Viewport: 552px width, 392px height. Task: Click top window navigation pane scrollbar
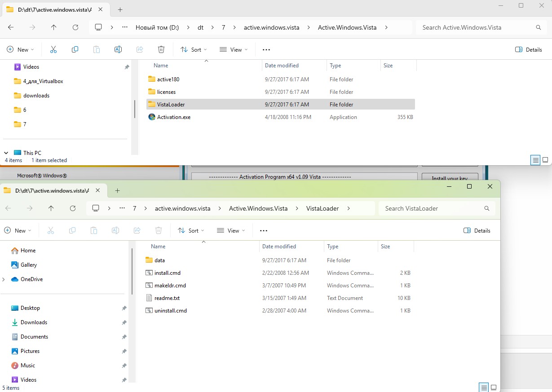click(135, 108)
